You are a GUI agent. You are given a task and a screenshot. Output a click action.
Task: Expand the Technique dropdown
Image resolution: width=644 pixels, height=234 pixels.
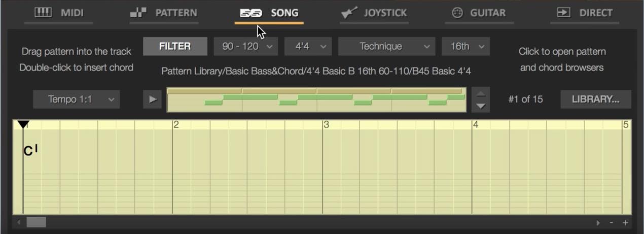click(386, 46)
